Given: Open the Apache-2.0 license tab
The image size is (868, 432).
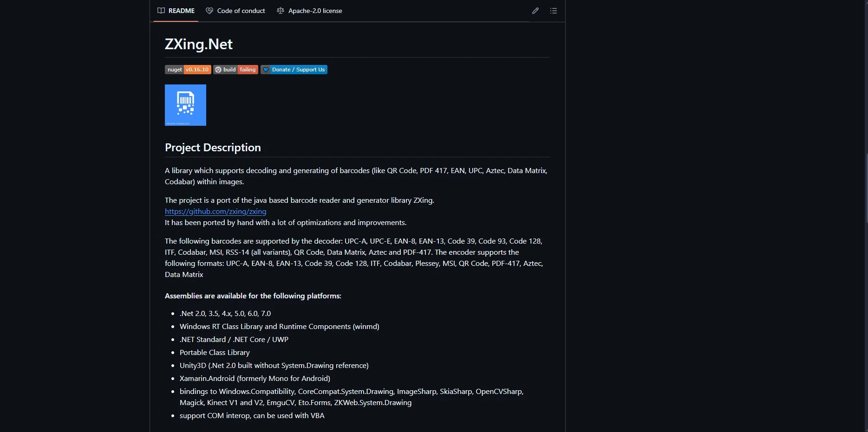Looking at the screenshot, I should point(315,11).
